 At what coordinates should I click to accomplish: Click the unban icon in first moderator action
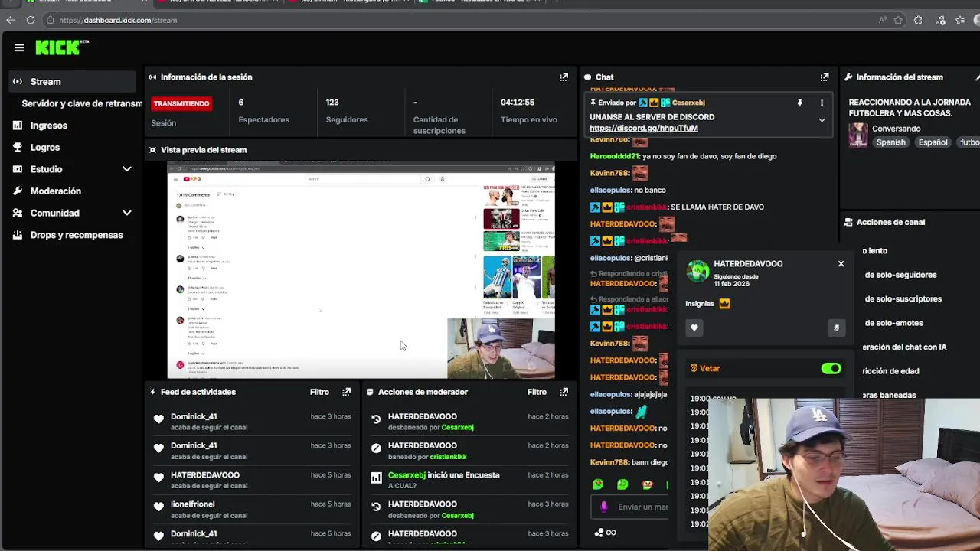pyautogui.click(x=376, y=419)
